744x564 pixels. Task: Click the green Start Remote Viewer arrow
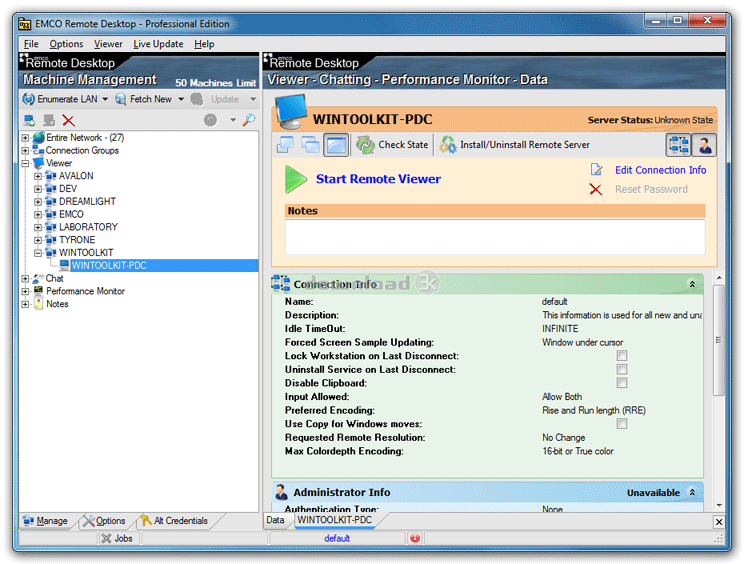coord(296,179)
